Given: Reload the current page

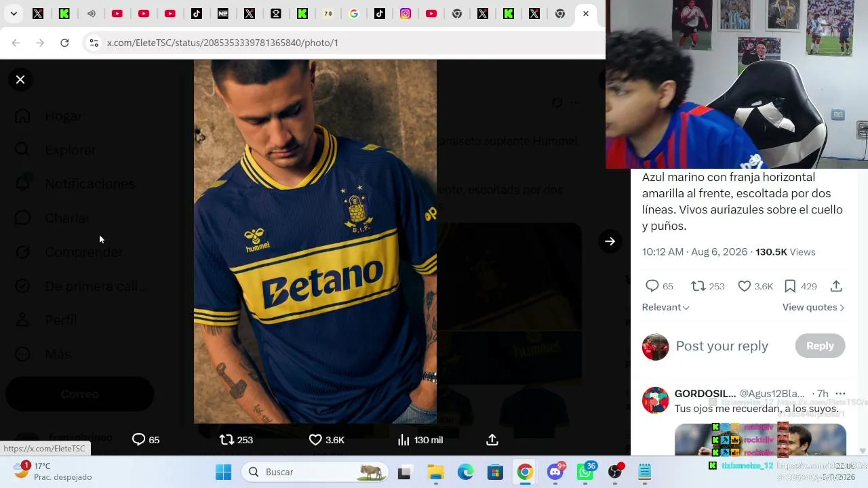Looking at the screenshot, I should coord(64,43).
